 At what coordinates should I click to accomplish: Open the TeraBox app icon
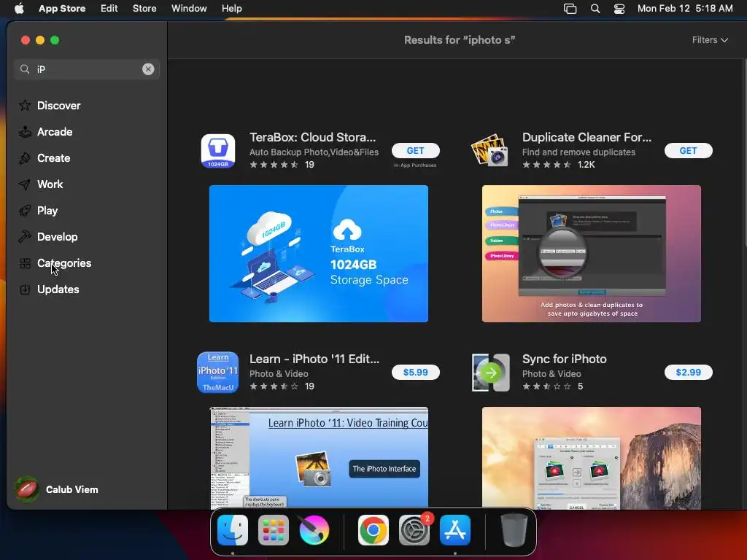(x=217, y=151)
